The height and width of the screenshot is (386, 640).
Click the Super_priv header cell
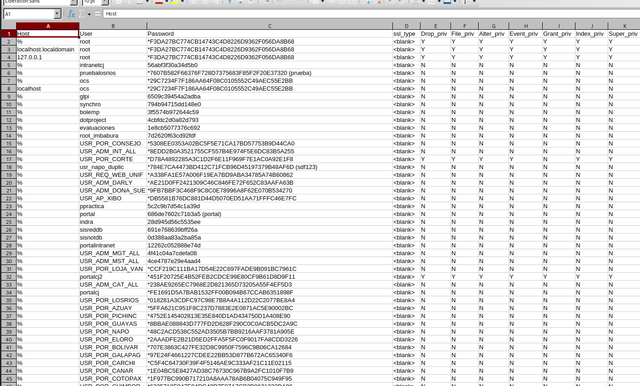point(624,34)
